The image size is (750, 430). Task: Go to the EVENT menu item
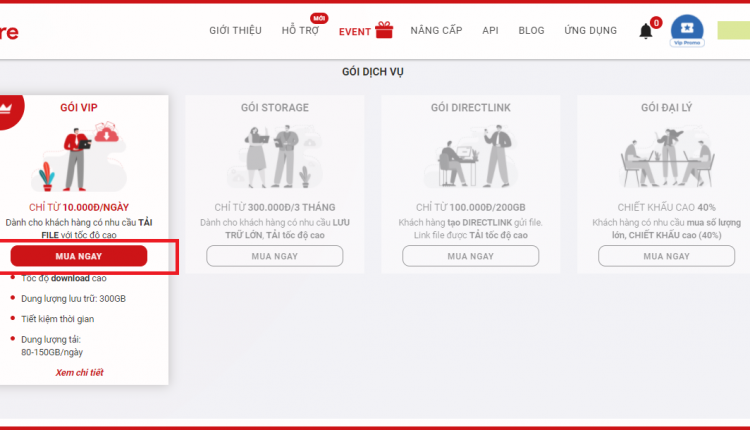[354, 32]
